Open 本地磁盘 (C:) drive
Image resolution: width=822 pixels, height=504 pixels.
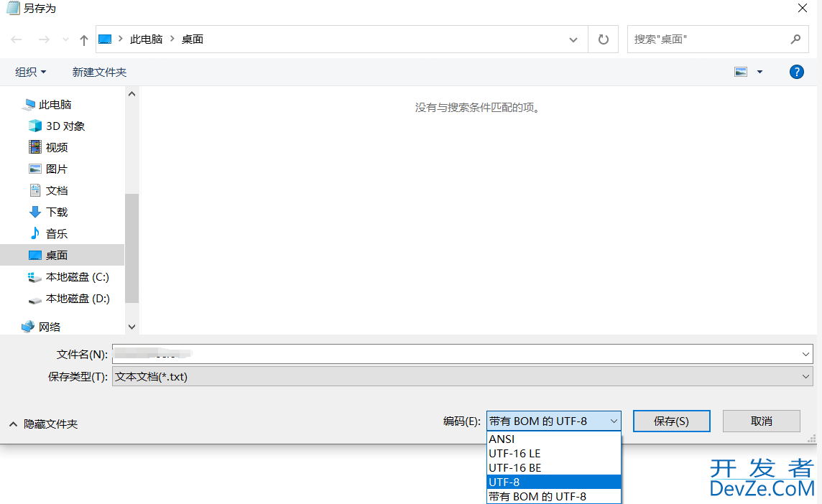click(78, 276)
